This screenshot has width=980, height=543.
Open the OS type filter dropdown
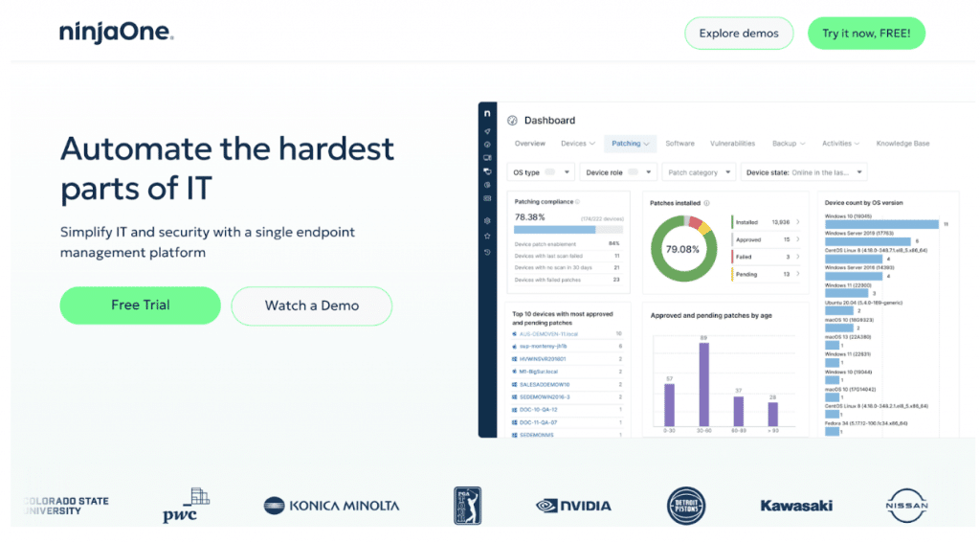542,172
